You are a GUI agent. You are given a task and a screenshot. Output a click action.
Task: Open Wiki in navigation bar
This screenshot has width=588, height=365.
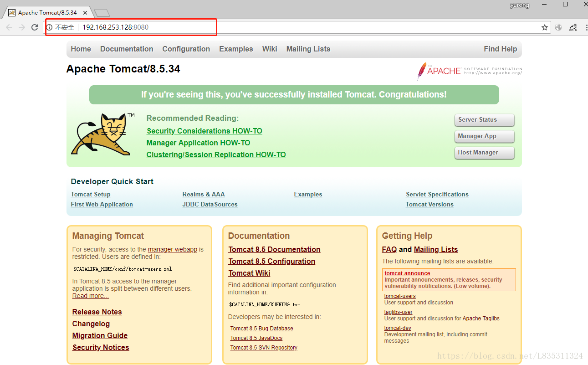point(270,49)
